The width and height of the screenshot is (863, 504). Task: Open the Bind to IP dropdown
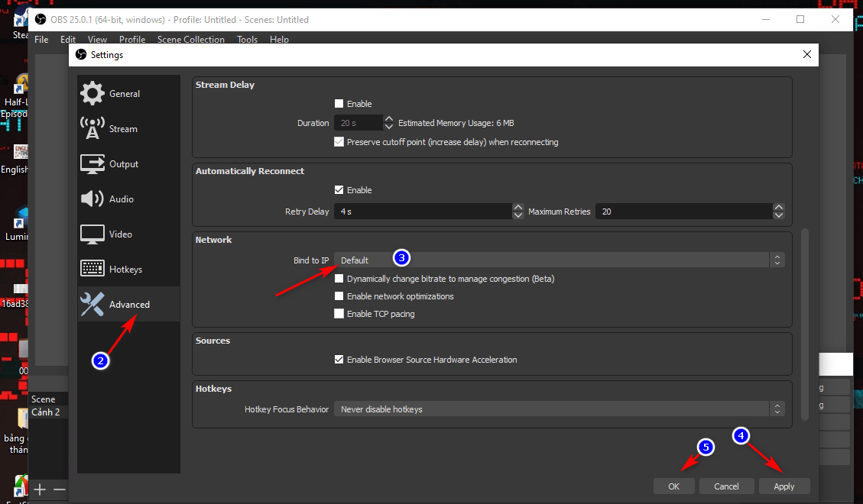(x=558, y=260)
